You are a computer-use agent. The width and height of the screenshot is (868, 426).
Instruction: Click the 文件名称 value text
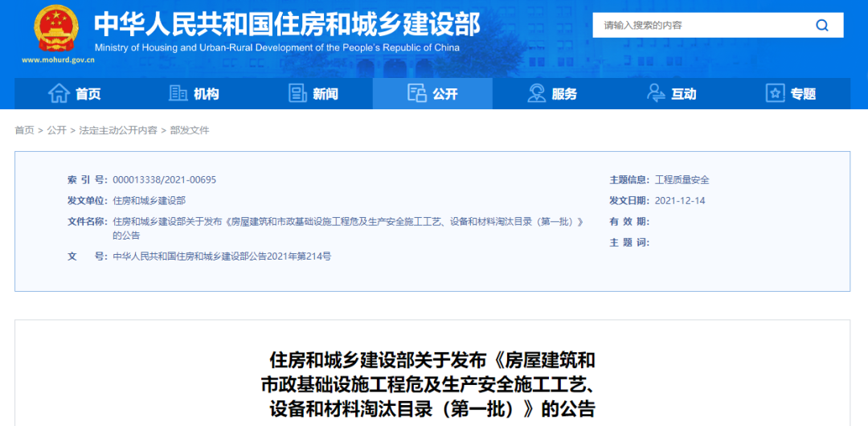(x=348, y=228)
